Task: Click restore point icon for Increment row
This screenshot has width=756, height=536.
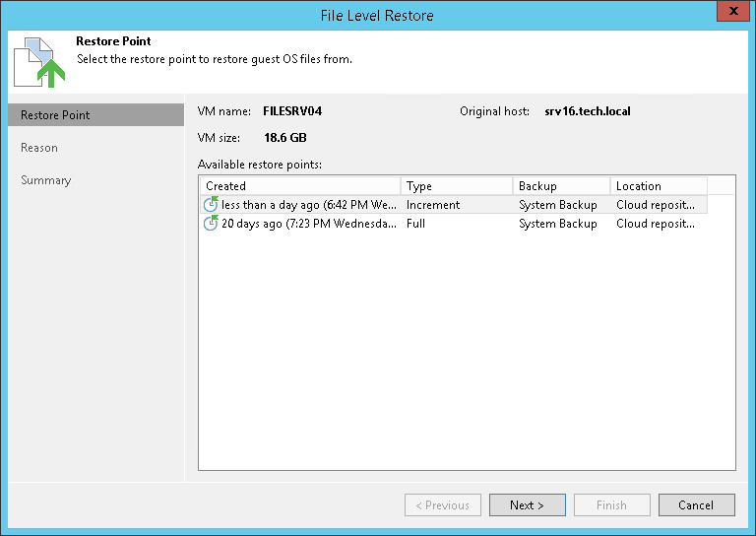Action: 211,205
